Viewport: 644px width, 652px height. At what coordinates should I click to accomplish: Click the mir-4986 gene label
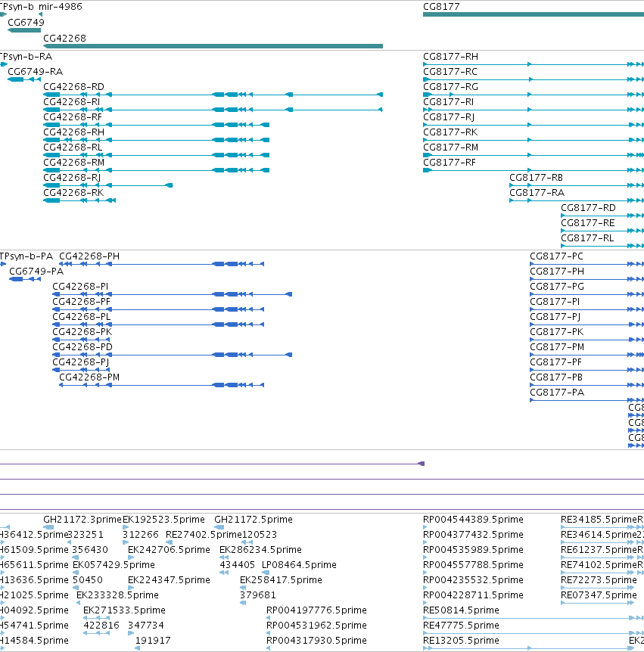point(61,7)
